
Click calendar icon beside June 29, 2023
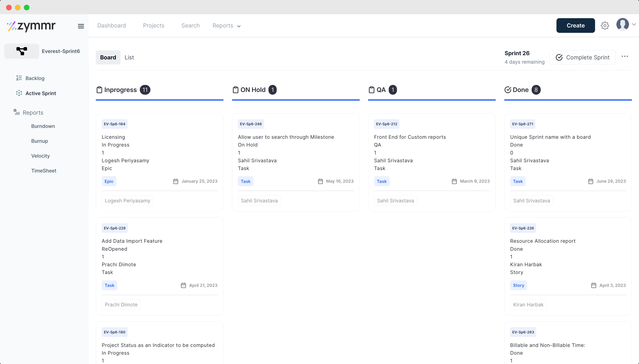tap(590, 181)
